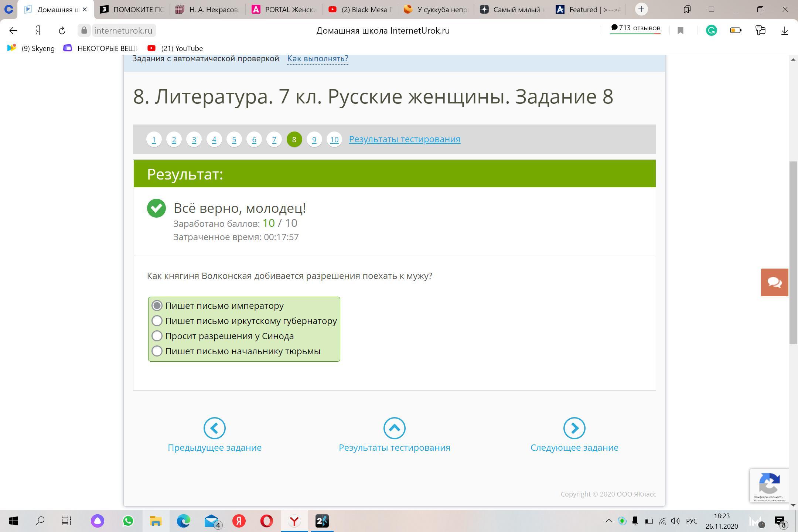Open the 713 отзывов reviews popup
Viewport: 798px width, 532px height.
pyautogui.click(x=635, y=28)
